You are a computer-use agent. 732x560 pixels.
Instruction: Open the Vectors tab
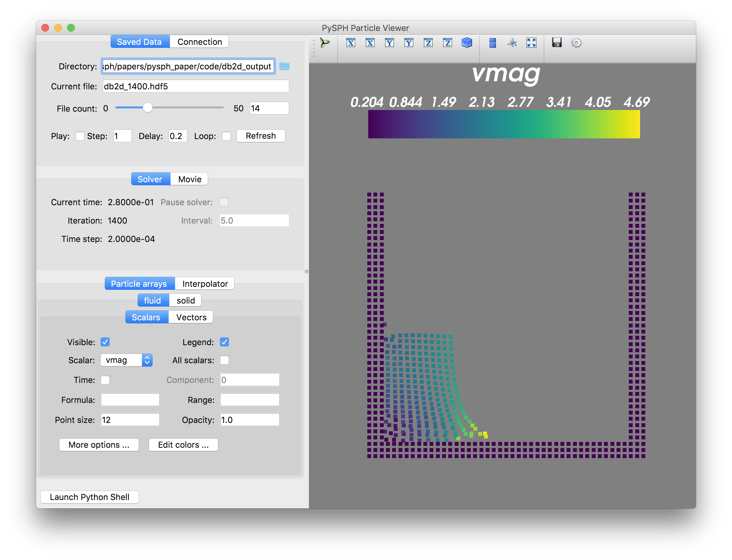[191, 317]
